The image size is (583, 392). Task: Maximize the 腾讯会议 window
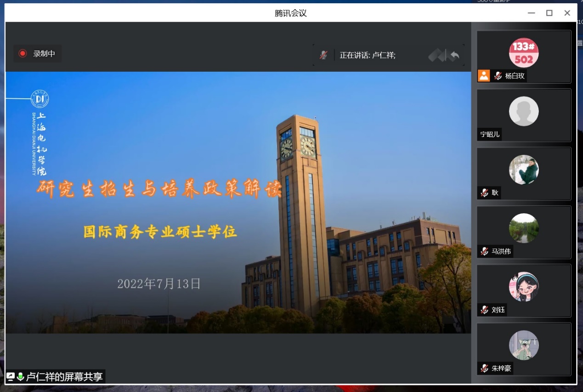(549, 13)
